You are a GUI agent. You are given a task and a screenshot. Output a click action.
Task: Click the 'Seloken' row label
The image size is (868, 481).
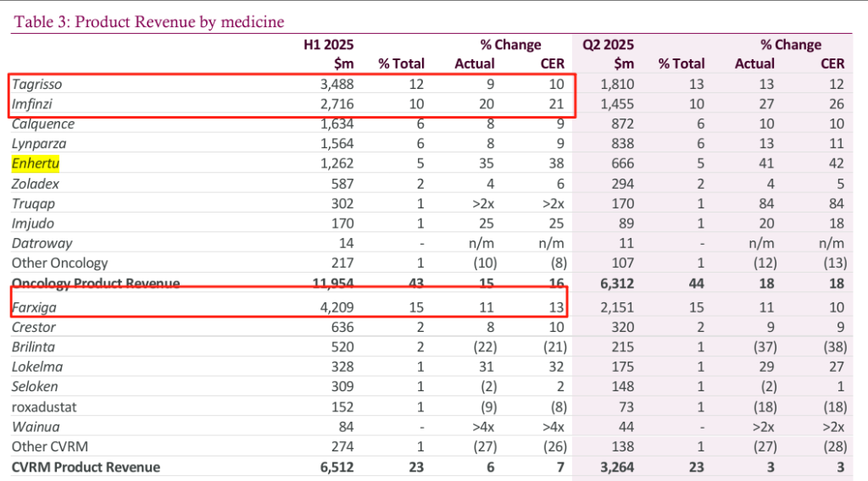35,386
